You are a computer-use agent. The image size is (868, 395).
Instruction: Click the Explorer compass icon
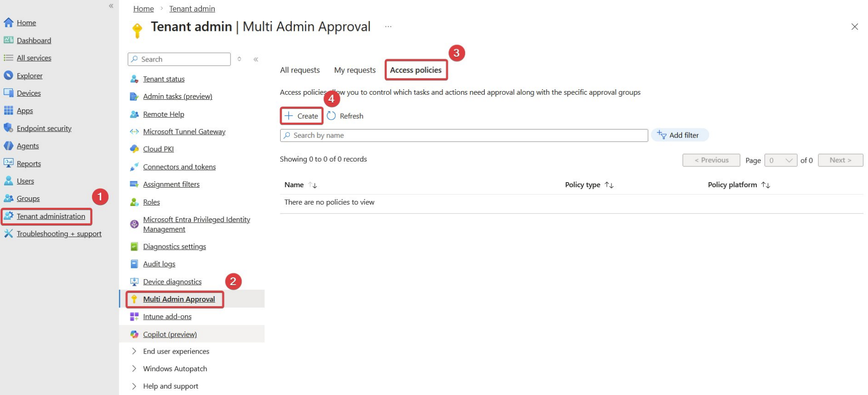8,75
